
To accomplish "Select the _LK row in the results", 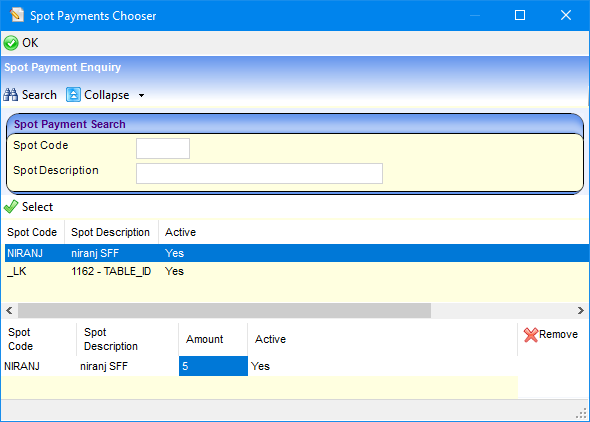I will tap(297, 271).
